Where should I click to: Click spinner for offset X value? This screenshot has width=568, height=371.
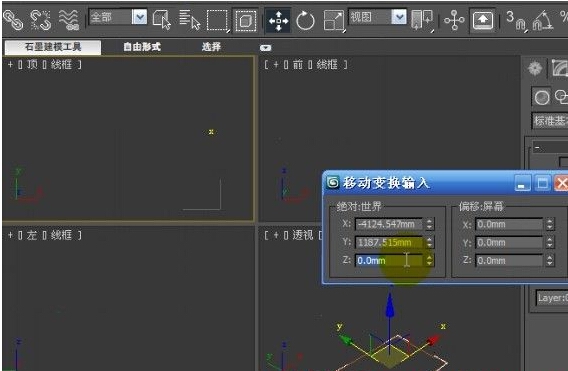(550, 224)
